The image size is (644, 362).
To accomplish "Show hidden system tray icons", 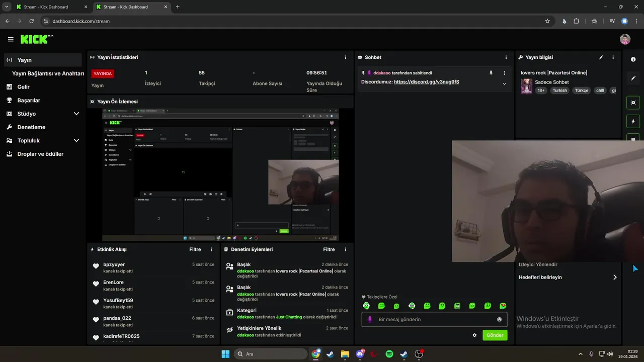I will [x=580, y=354].
